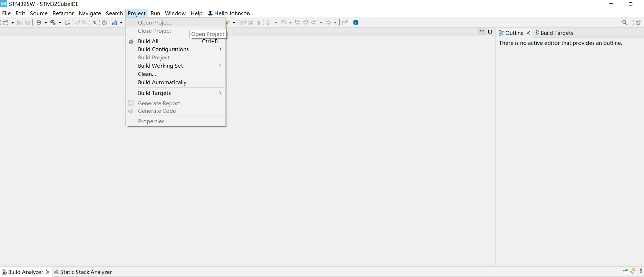Screen dimensions: 644x277
Task: Click the Back navigation arrow icon
Action: click(x=314, y=23)
